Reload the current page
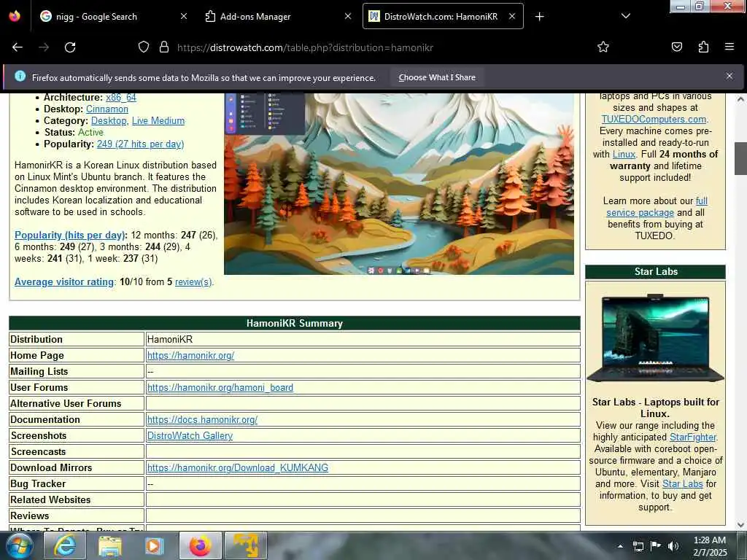The image size is (747, 560). tap(70, 47)
